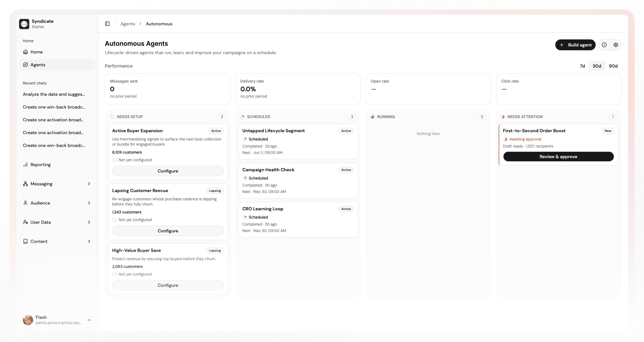Viewport: 644px width, 342px height.
Task: Select the 90d performance range
Action: tap(613, 66)
